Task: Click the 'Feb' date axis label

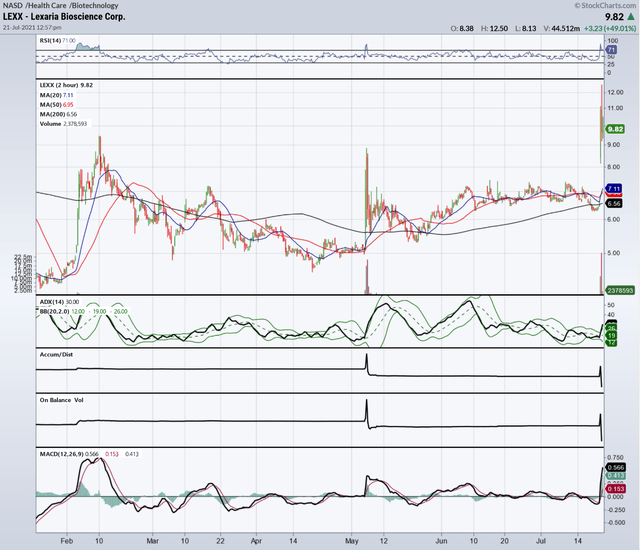Action: point(67,541)
